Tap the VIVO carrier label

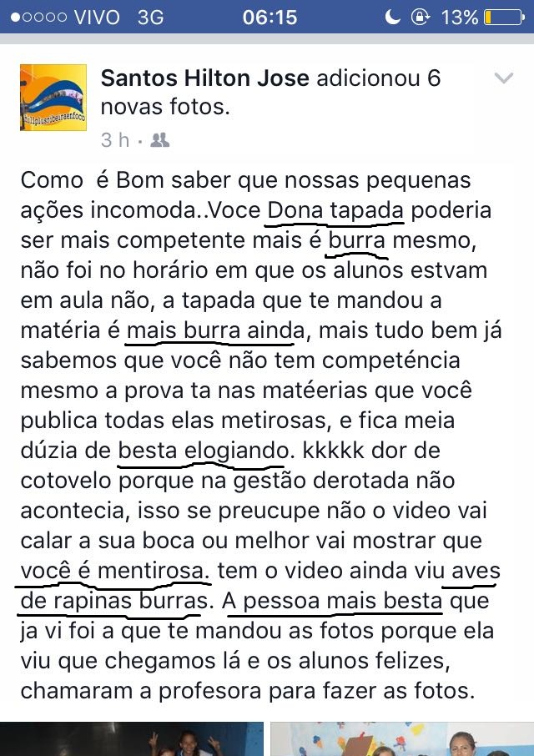pyautogui.click(x=97, y=18)
